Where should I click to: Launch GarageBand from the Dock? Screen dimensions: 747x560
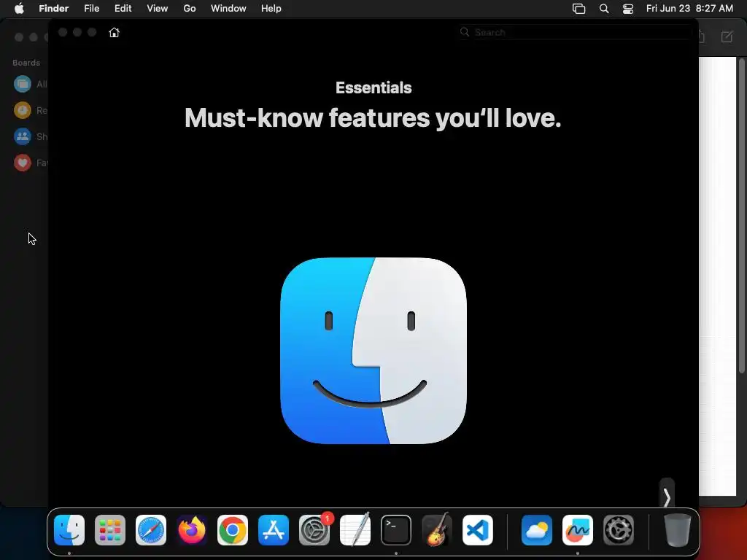click(437, 530)
